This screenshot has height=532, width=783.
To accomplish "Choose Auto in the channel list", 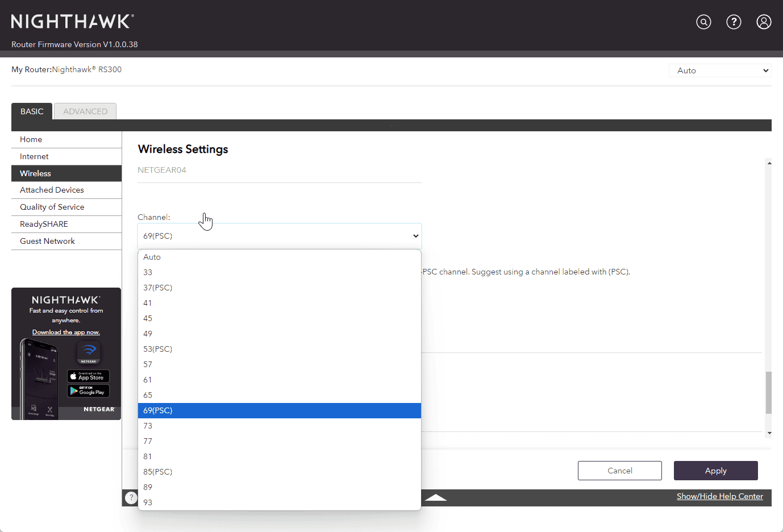I will tap(152, 257).
